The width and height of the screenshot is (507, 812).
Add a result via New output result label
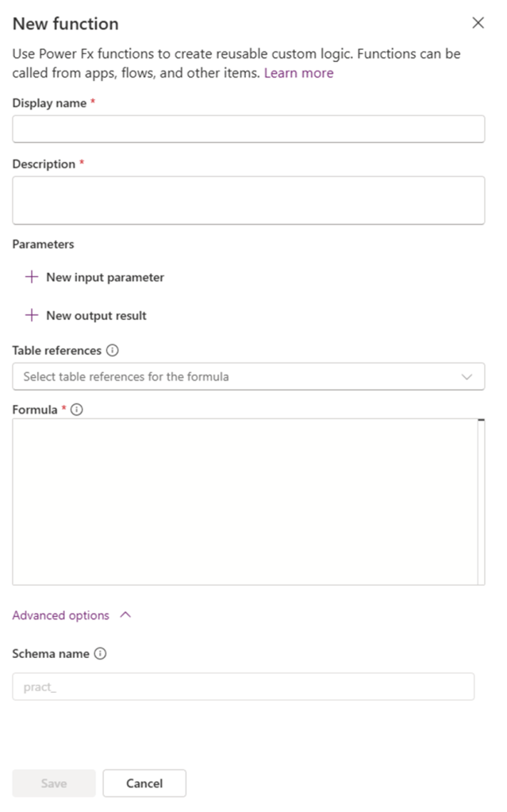[x=96, y=315]
